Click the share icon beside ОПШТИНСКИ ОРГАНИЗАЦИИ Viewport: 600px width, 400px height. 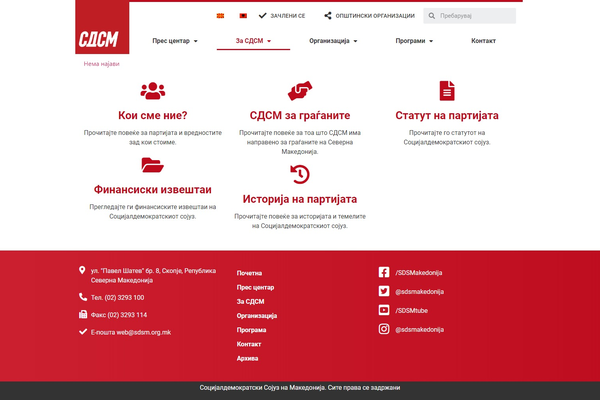(x=328, y=16)
